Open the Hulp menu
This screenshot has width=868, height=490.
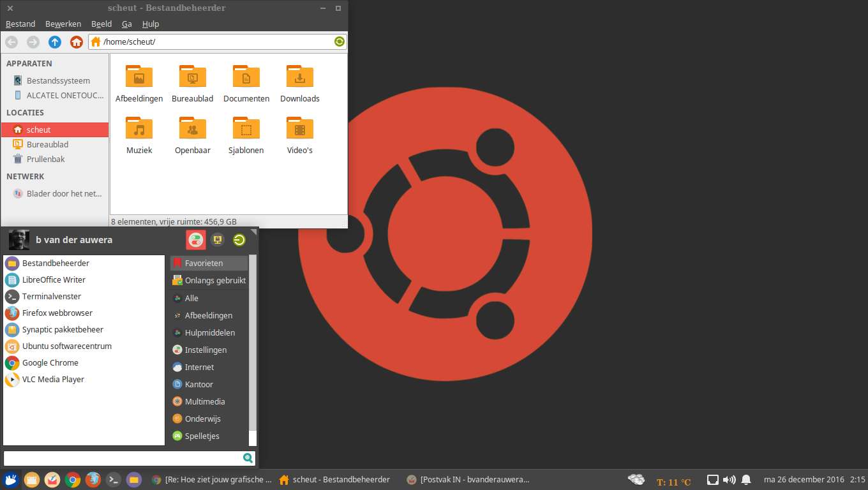pyautogui.click(x=151, y=24)
